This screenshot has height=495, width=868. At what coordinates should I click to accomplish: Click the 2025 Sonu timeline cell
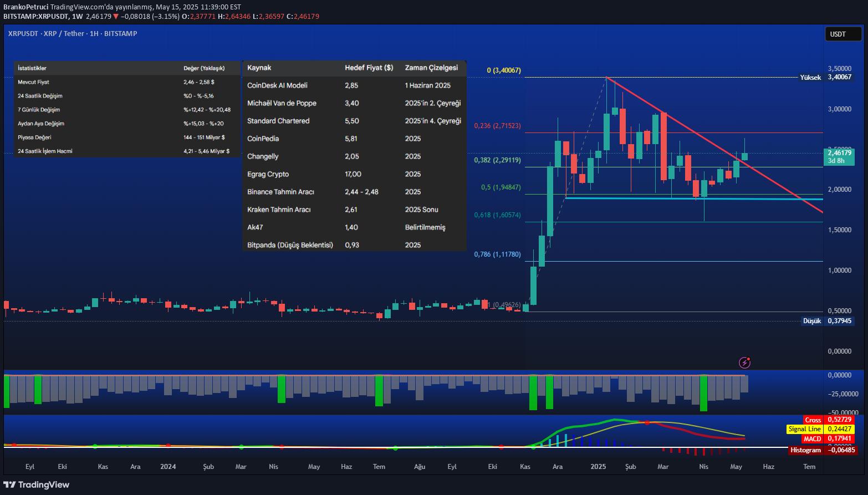(x=422, y=210)
